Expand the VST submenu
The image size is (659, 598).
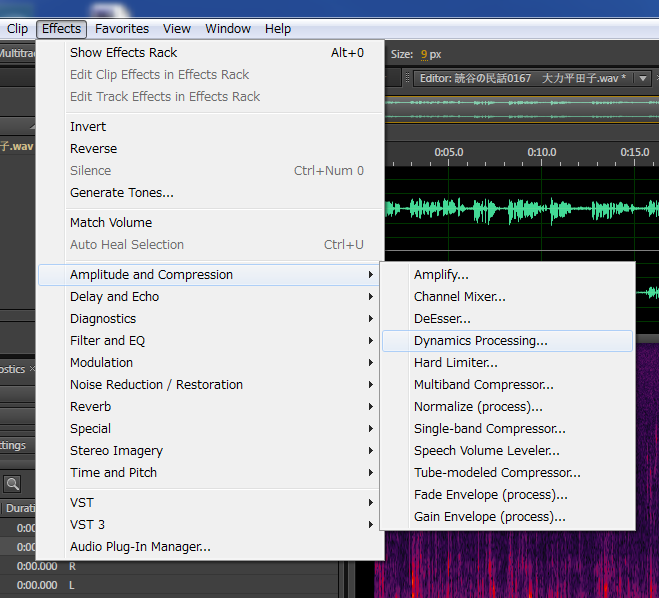[209, 503]
